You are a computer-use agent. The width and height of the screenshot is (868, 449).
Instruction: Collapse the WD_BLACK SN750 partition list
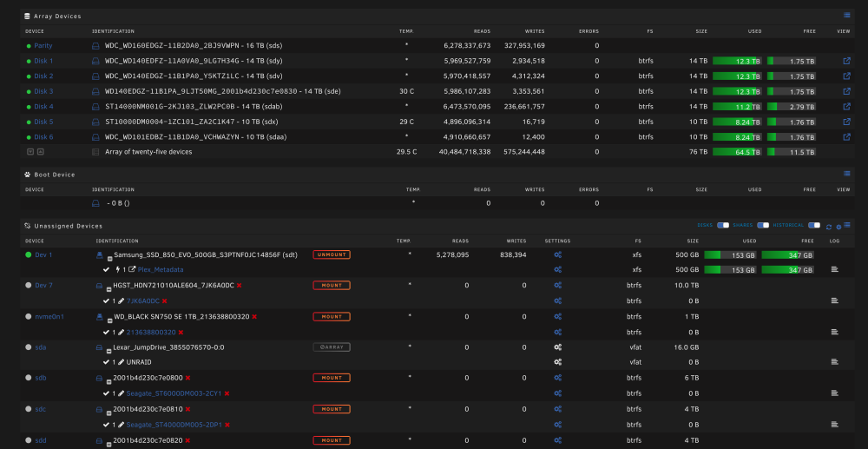109,320
